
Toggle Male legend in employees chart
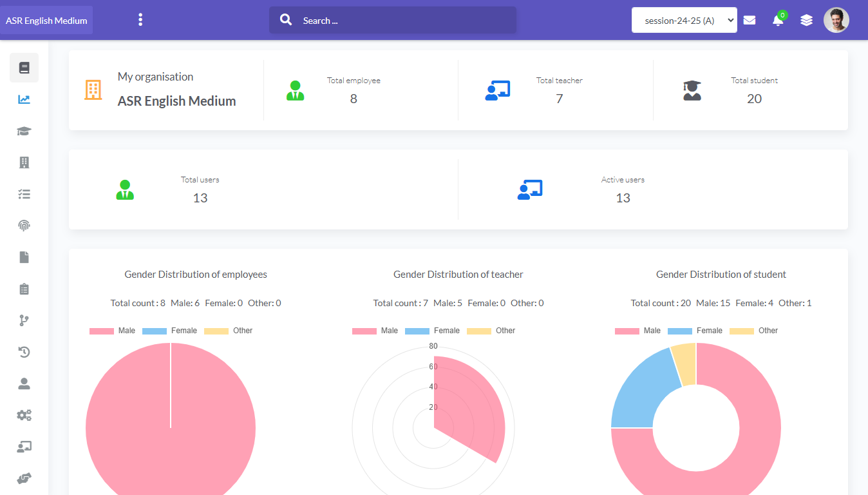click(113, 331)
